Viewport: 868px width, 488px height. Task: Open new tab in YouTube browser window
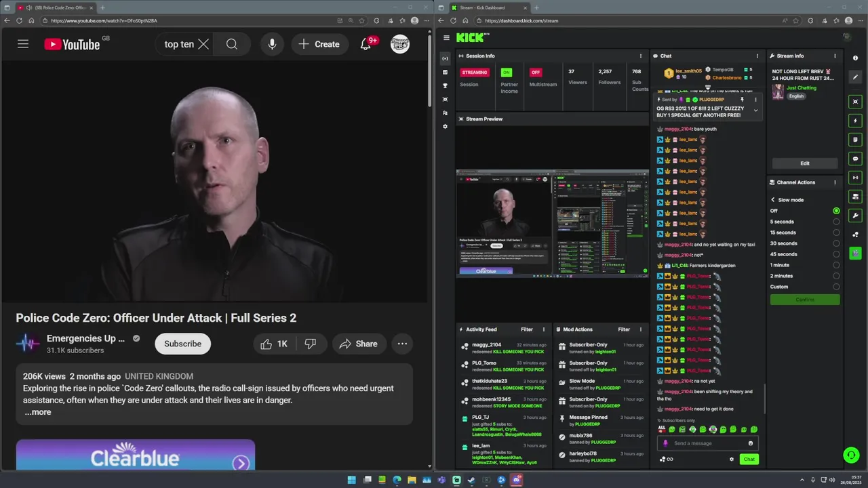click(x=102, y=7)
